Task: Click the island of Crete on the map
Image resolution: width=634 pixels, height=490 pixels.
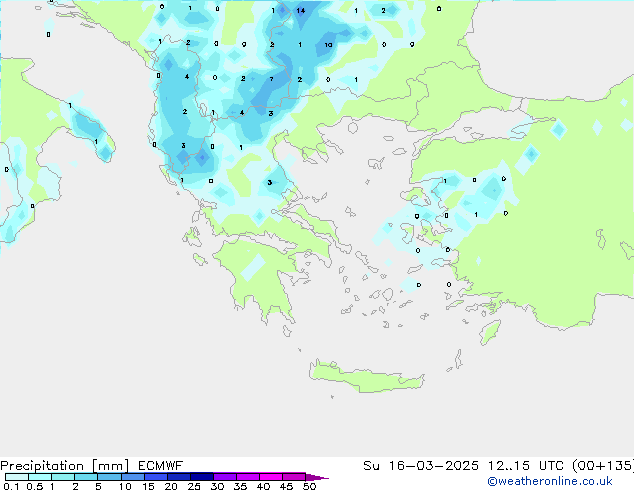Action: pos(366,376)
